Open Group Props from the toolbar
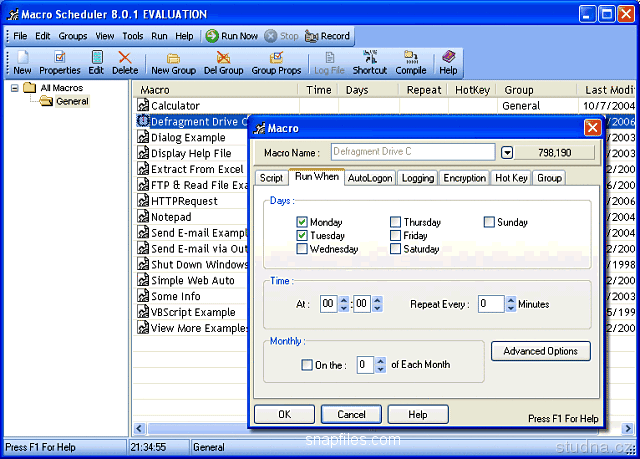 pos(276,63)
